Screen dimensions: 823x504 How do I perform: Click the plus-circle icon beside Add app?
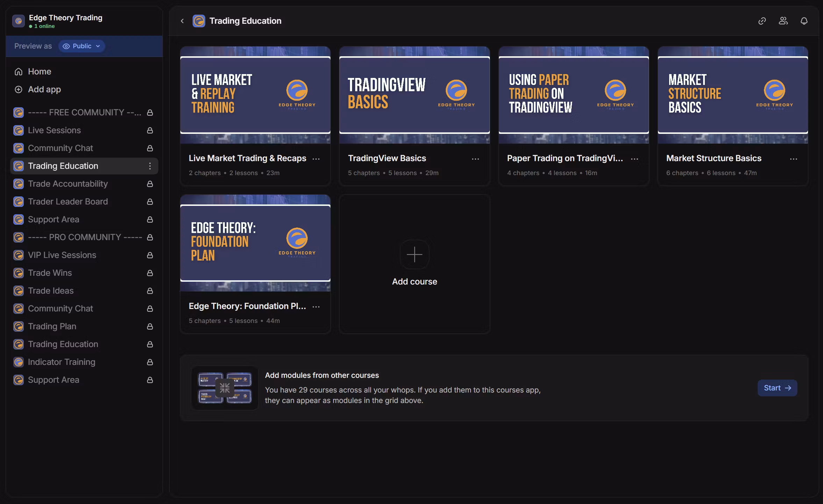(x=19, y=89)
